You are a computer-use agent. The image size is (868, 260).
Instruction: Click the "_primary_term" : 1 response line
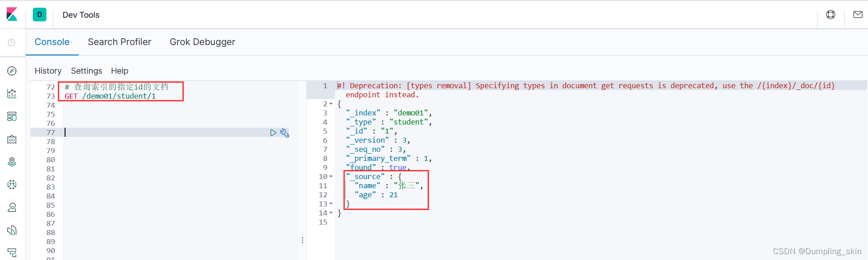[x=389, y=158]
